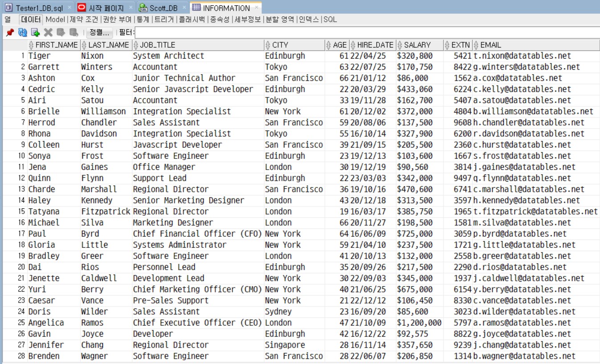Sort by the LAST_NAME column header

pyautogui.click(x=106, y=45)
